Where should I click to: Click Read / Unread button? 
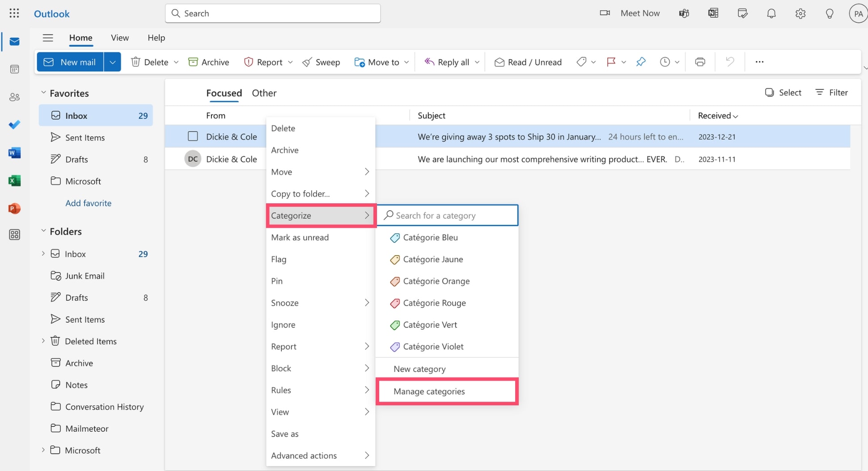pos(528,62)
